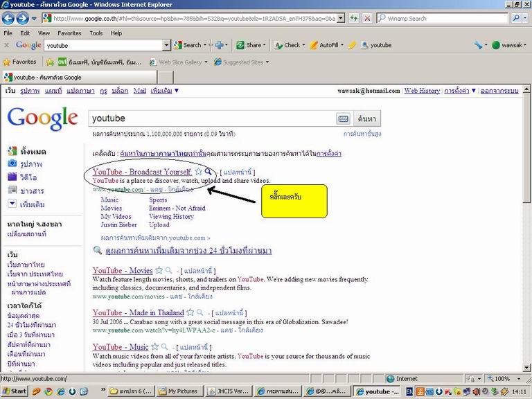This screenshot has height=399, width=532.
Task: Open the Favorites star button
Action: (x=19, y=62)
